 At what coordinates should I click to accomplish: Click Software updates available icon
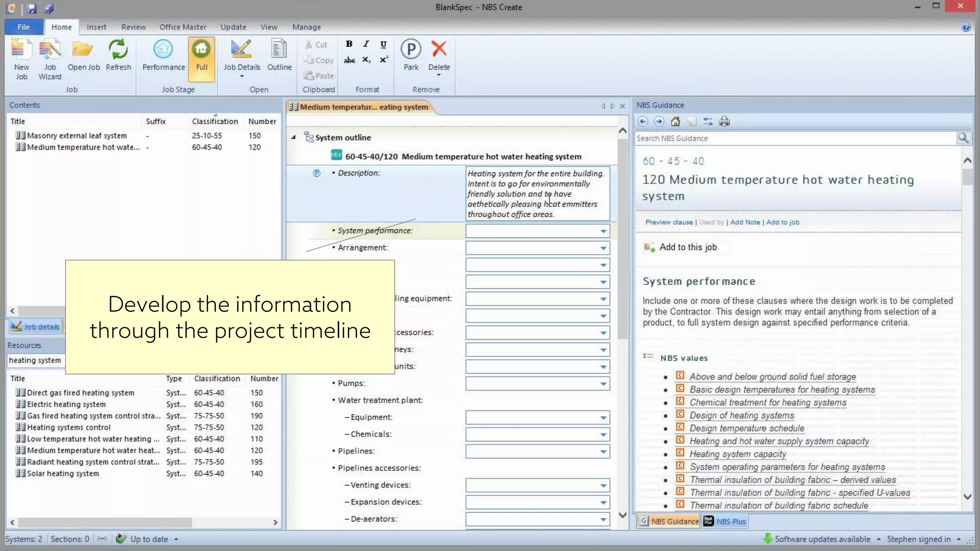(767, 539)
